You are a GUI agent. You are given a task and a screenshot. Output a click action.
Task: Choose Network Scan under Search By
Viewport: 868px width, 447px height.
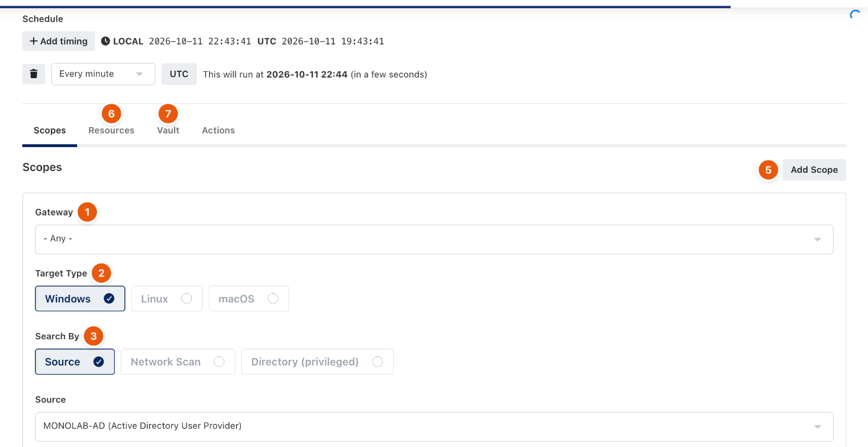[x=178, y=362]
